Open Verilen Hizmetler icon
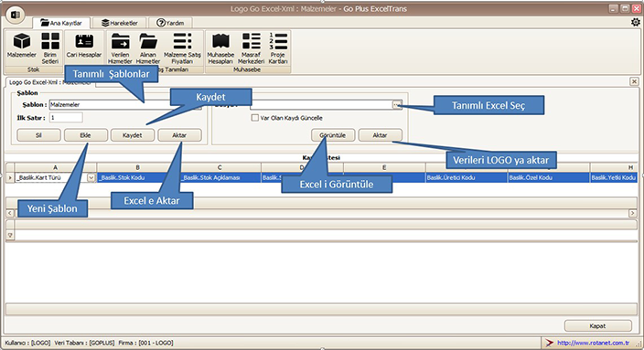The width and height of the screenshot is (644, 350). coord(120,48)
